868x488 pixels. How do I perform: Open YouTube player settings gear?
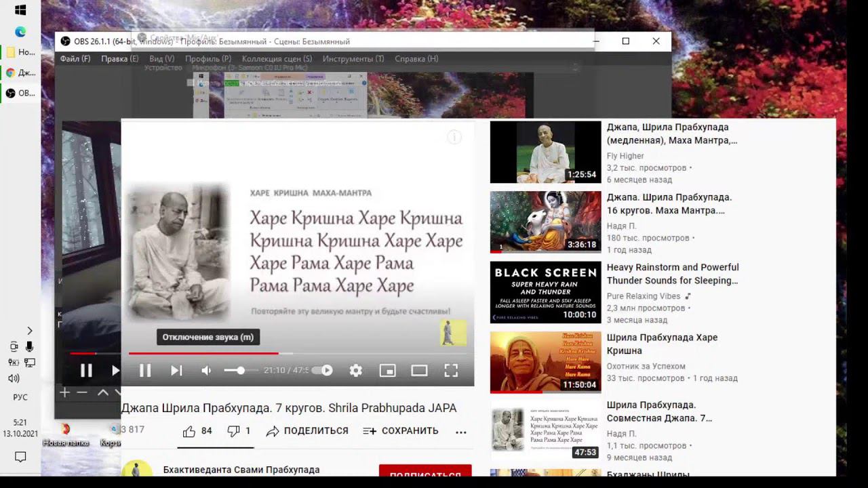[x=355, y=370]
